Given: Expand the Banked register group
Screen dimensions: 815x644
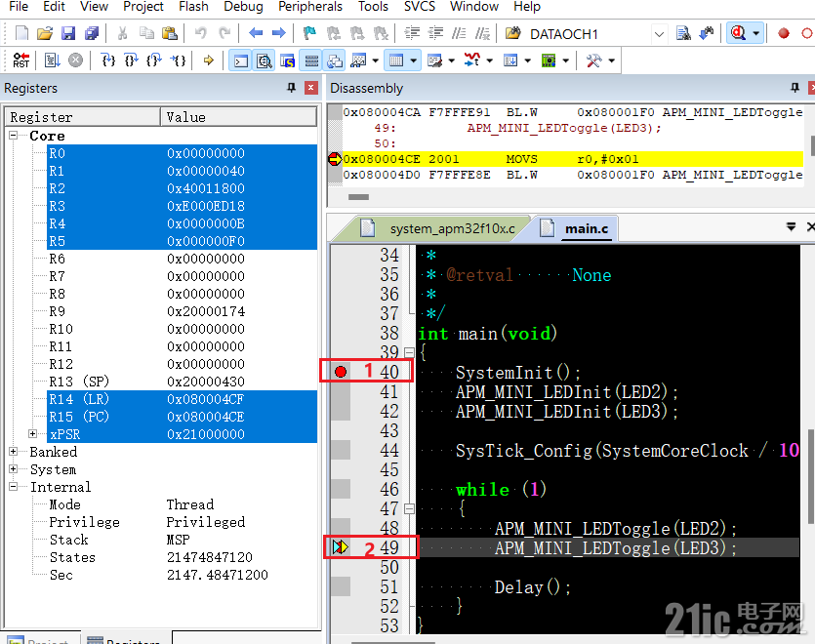Looking at the screenshot, I should coord(14,451).
